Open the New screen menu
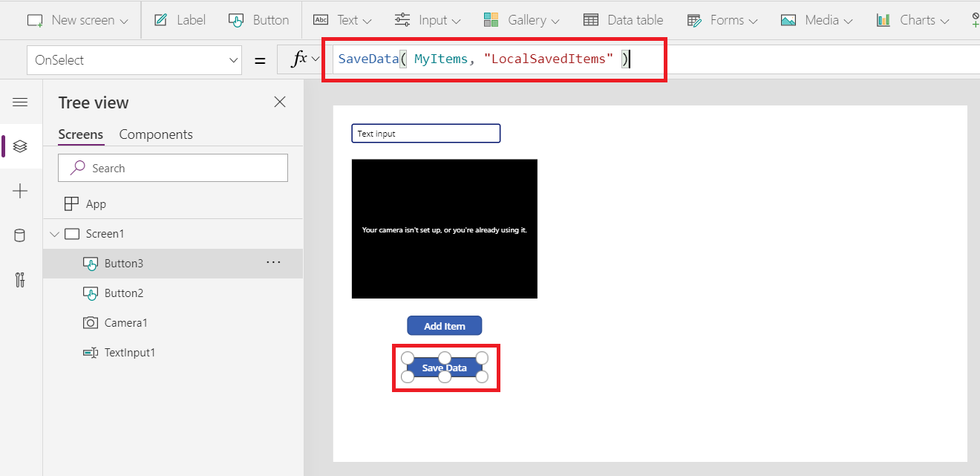Image resolution: width=980 pixels, height=476 pixels. coord(78,20)
